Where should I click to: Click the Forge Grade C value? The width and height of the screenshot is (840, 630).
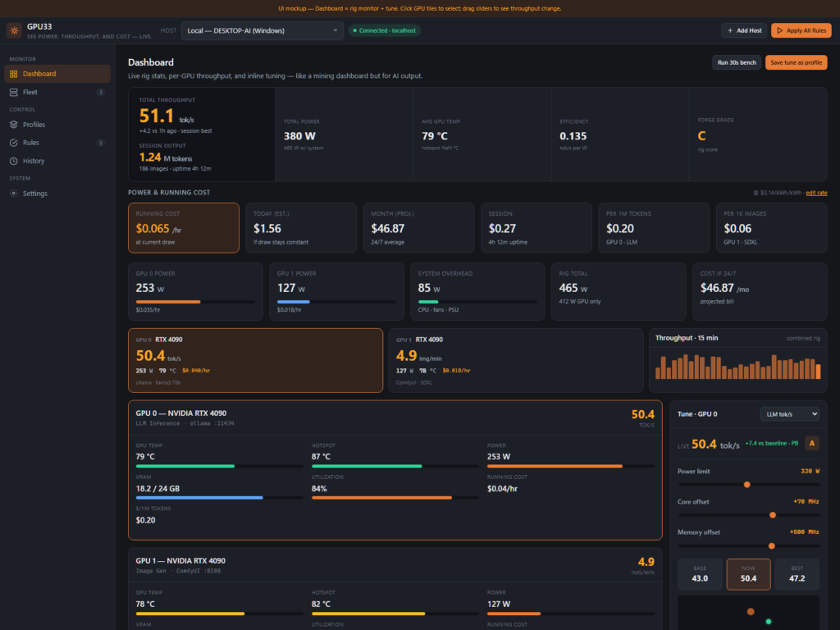pos(701,136)
